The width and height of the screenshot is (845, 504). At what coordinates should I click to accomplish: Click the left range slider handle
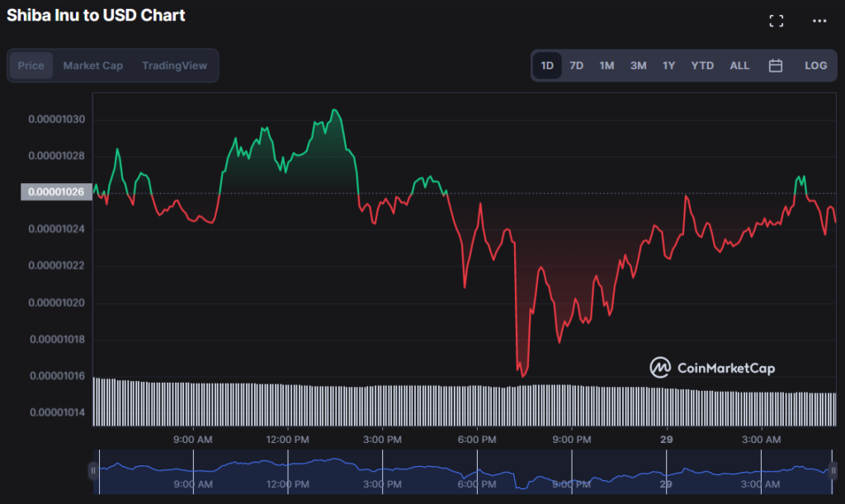point(93,470)
